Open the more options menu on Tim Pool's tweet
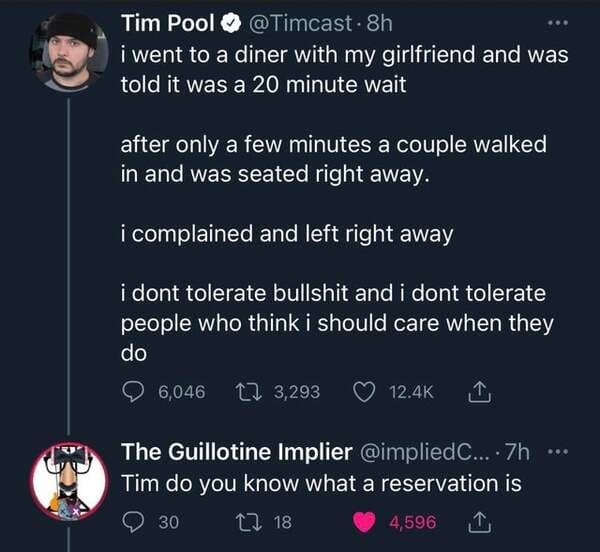 click(558, 23)
